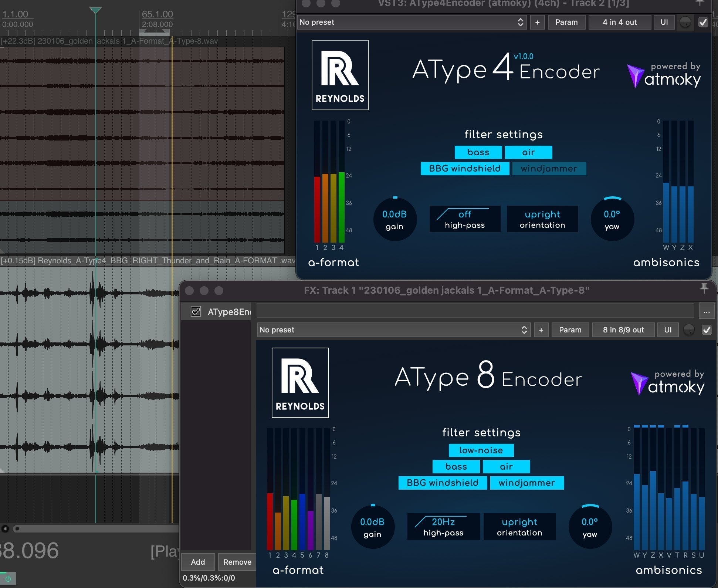Open the '8 in 8/9 out' routing selector
Image resolution: width=718 pixels, height=588 pixels.
[x=623, y=330]
